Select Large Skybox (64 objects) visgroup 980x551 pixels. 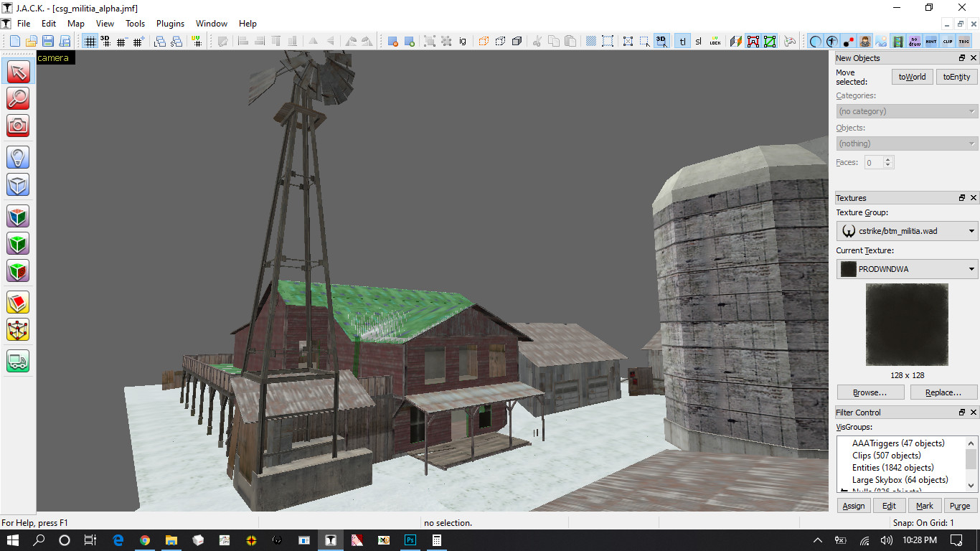(x=900, y=480)
